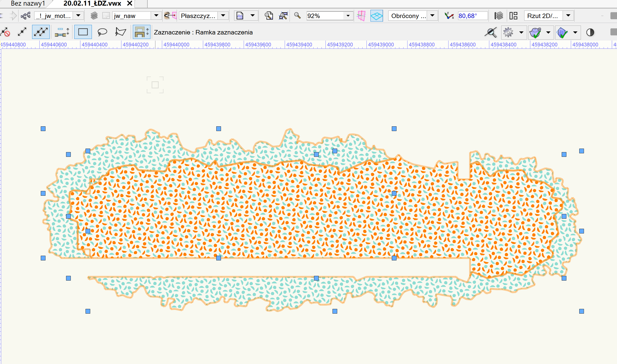Select the lasso selection mode
The image size is (617, 364).
[x=102, y=32]
